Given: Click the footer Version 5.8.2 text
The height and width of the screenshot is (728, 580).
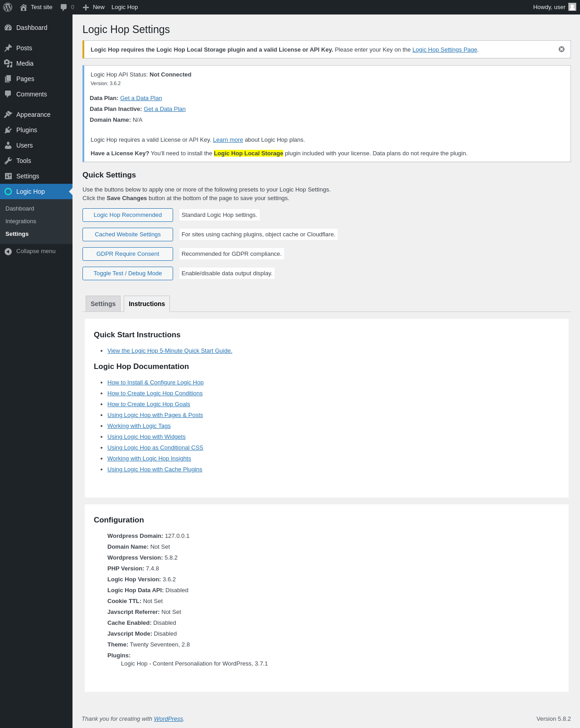Looking at the screenshot, I should (554, 719).
